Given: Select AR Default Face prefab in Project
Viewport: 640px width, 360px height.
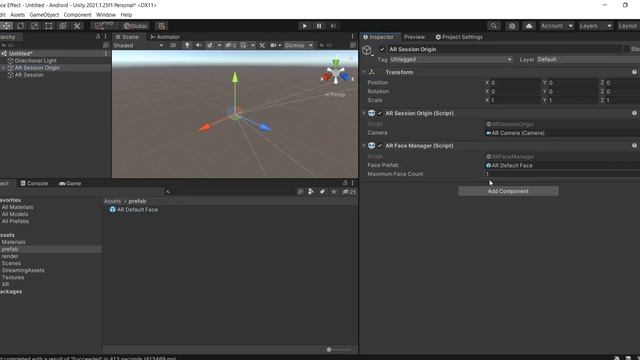Looking at the screenshot, I should [x=133, y=209].
